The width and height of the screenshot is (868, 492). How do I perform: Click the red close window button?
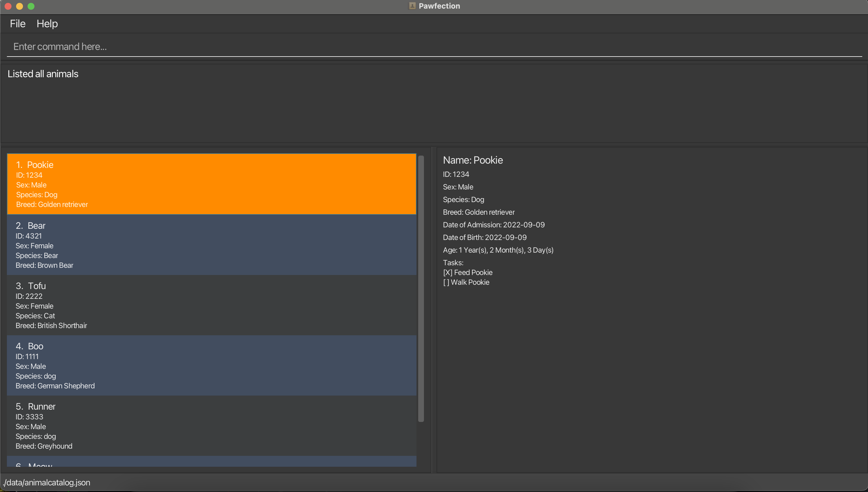(x=8, y=6)
